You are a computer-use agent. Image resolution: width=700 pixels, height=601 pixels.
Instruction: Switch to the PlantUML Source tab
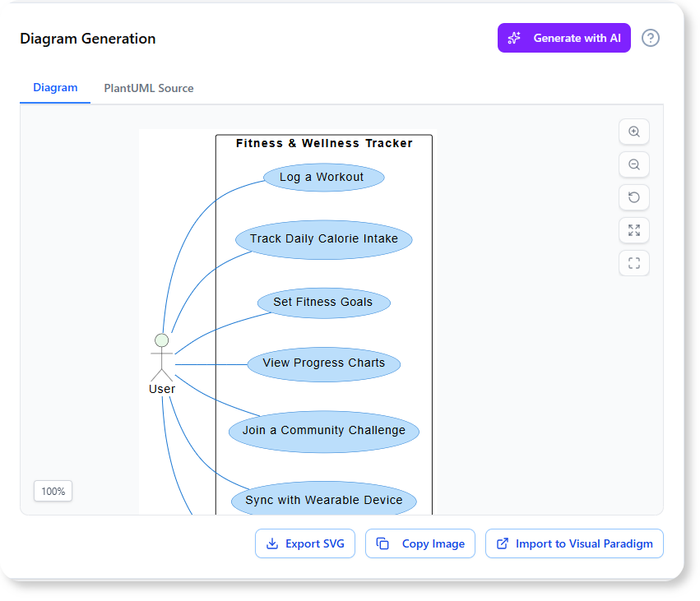click(x=149, y=88)
